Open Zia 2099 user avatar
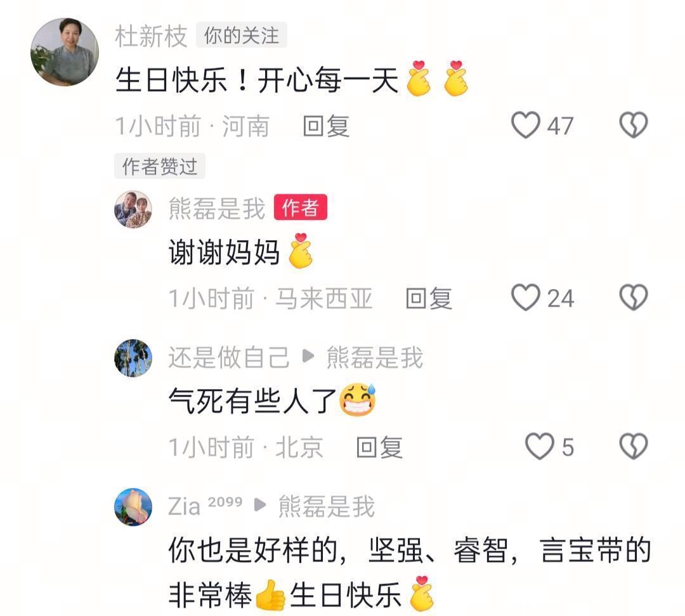685x616 pixels. click(133, 507)
